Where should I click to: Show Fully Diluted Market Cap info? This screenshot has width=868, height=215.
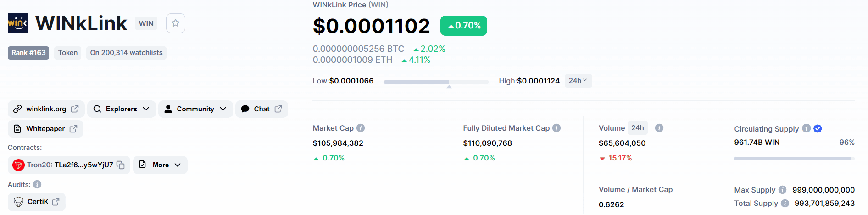point(556,128)
